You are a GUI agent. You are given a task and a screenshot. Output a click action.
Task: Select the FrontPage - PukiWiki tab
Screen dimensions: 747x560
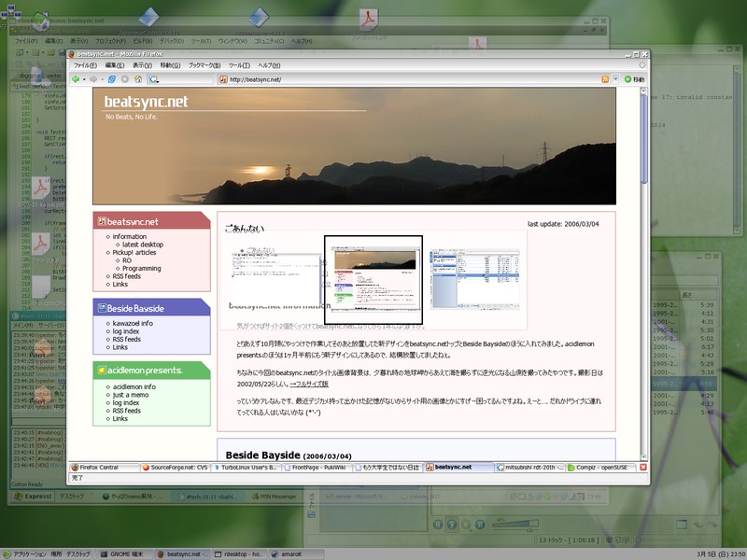317,467
